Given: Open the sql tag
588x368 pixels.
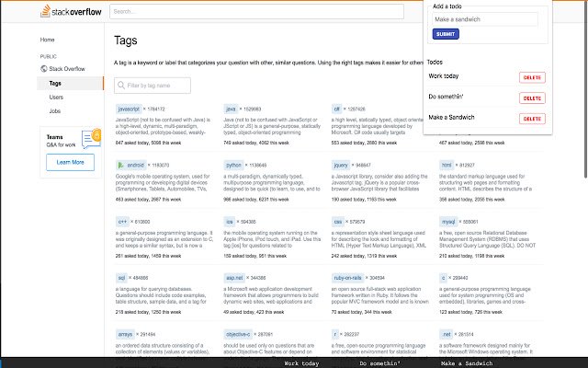Looking at the screenshot, I should (121, 278).
